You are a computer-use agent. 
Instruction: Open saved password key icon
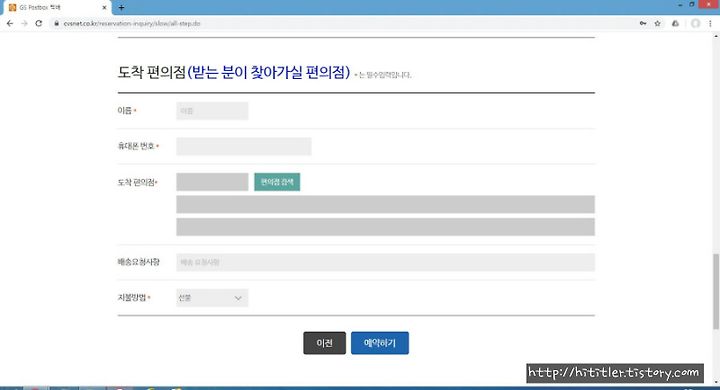point(643,23)
